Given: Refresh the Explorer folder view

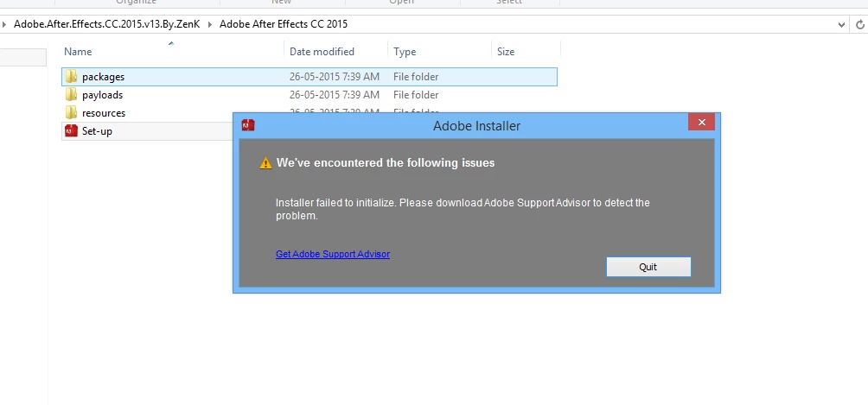Looking at the screenshot, I should [x=859, y=24].
